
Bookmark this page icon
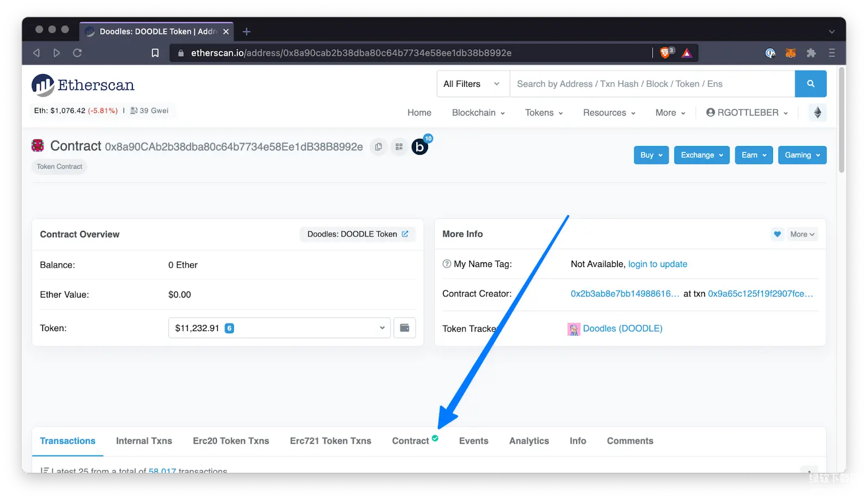(155, 53)
